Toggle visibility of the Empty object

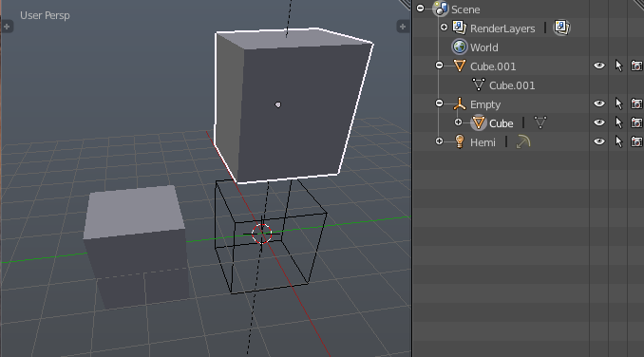(598, 103)
